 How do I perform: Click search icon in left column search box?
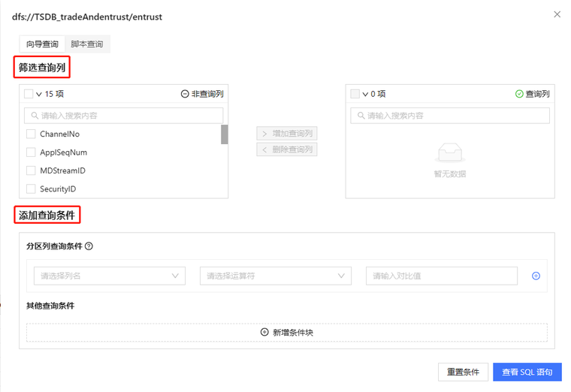34,116
